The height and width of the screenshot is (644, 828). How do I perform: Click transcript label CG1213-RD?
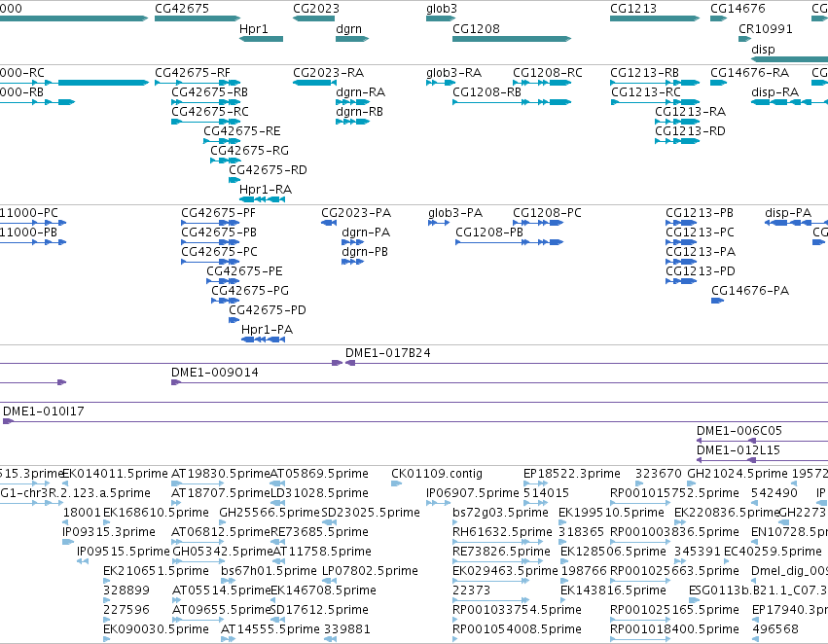coord(690,131)
